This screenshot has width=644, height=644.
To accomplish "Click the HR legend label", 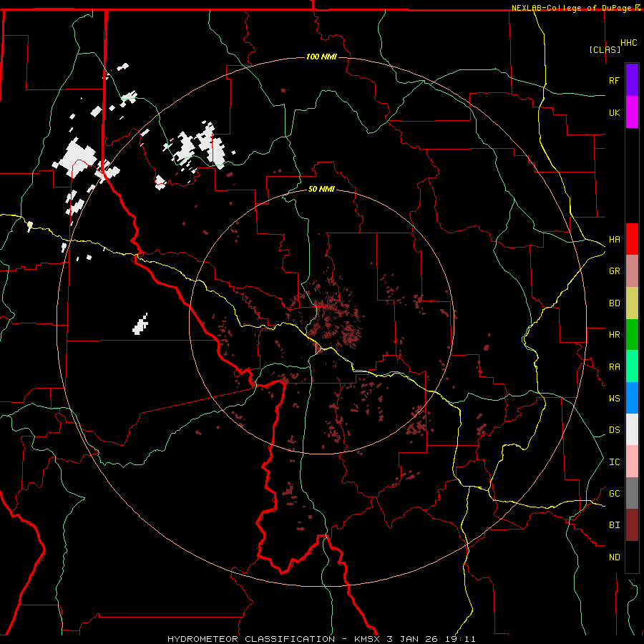I will [x=614, y=335].
